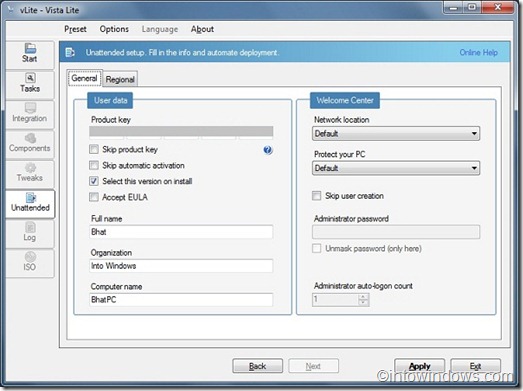Click the Next button
Image resolution: width=523 pixels, height=391 pixels.
(313, 366)
